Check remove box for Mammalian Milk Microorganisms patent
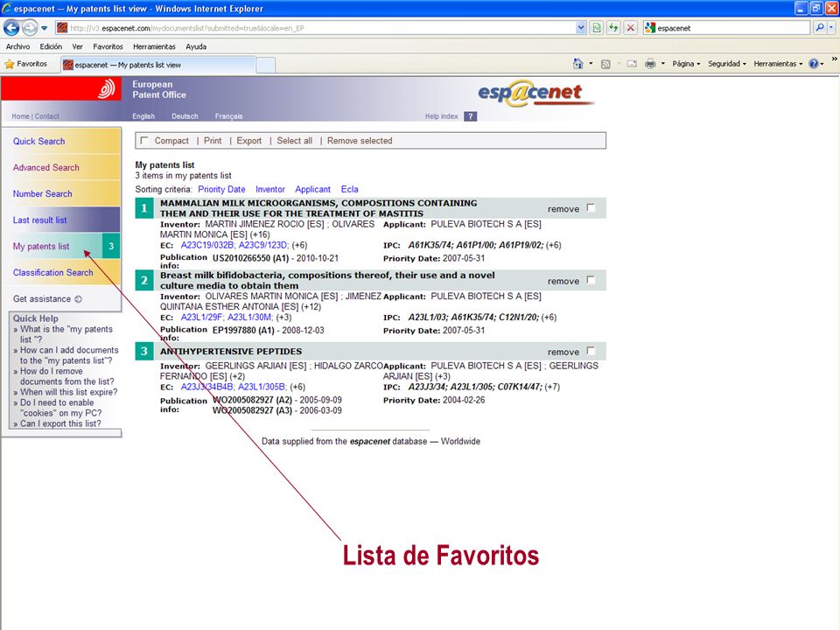840x630 pixels. pyautogui.click(x=591, y=208)
